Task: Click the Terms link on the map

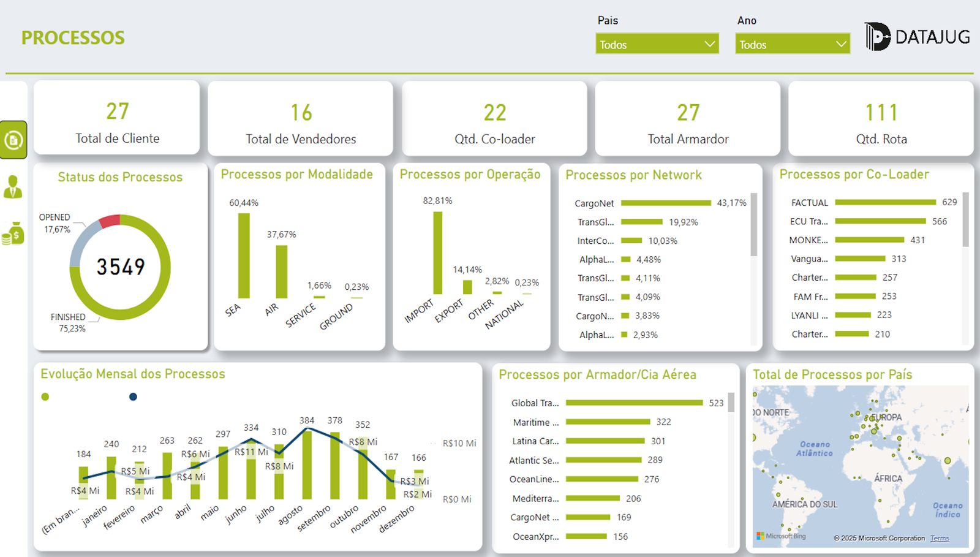Action: (x=940, y=538)
